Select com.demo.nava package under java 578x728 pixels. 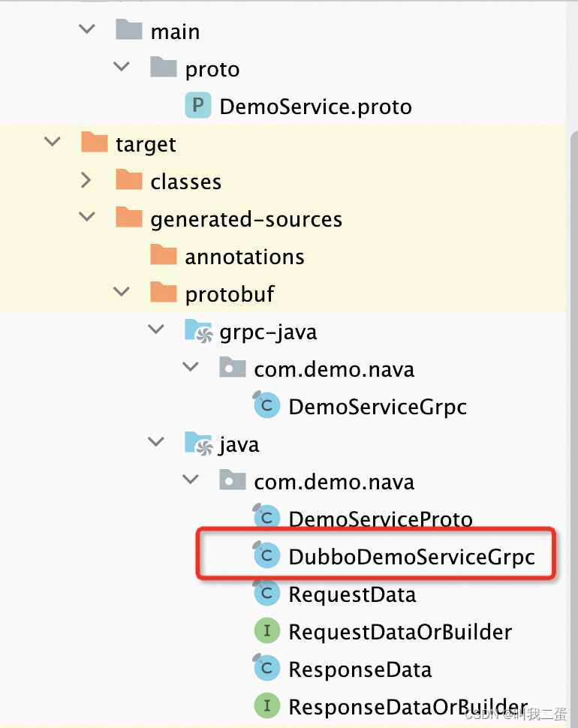coord(335,481)
